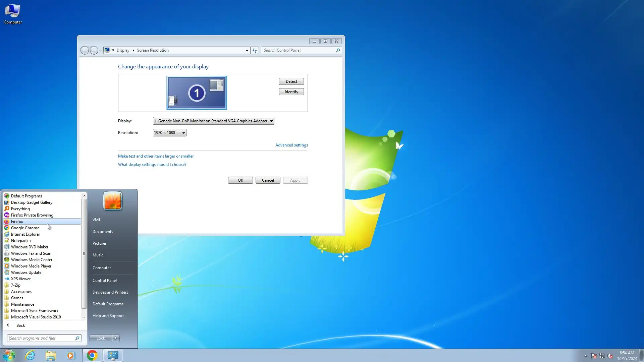644x362 pixels.
Task: Click the Search programs and files box
Action: (41, 338)
